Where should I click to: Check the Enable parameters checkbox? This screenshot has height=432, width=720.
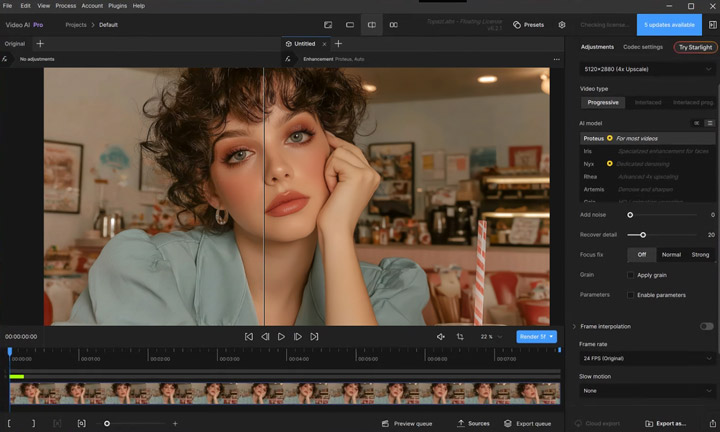pos(630,295)
